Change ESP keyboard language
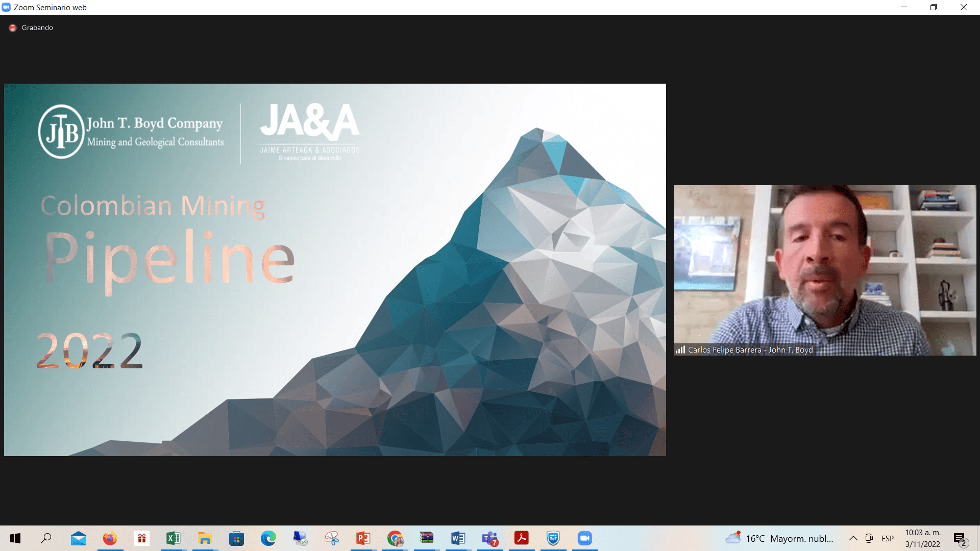980x551 pixels. click(888, 538)
